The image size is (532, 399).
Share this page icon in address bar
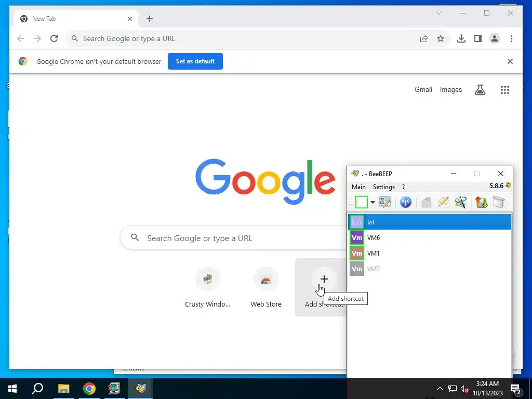coord(424,38)
